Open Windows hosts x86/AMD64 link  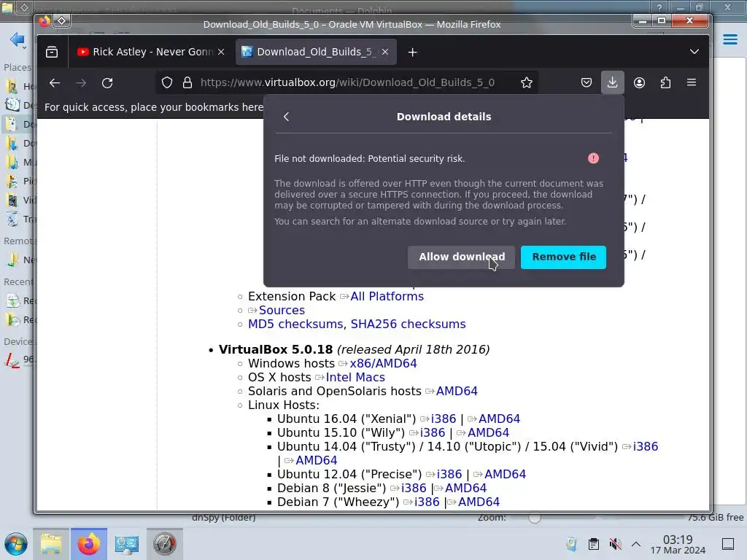click(383, 363)
